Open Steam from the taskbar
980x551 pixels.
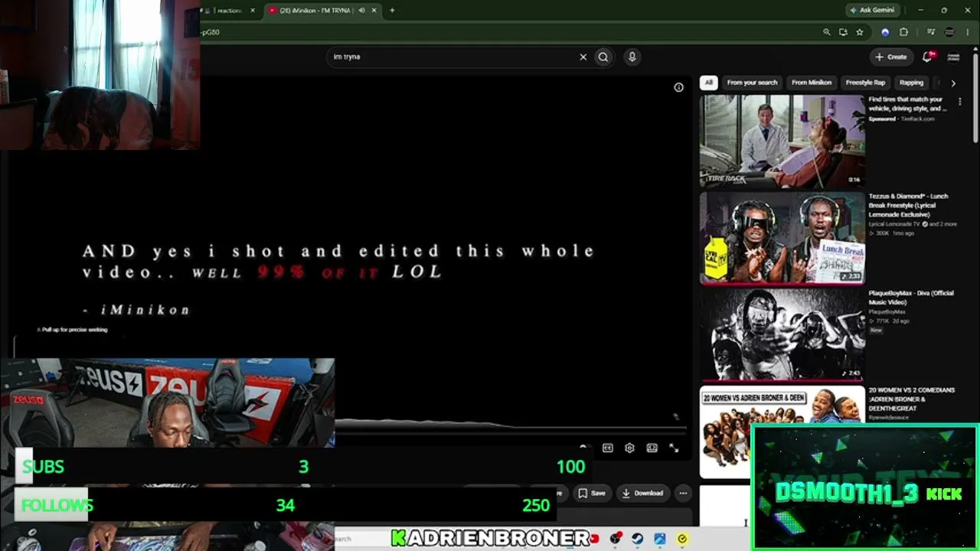(x=637, y=539)
